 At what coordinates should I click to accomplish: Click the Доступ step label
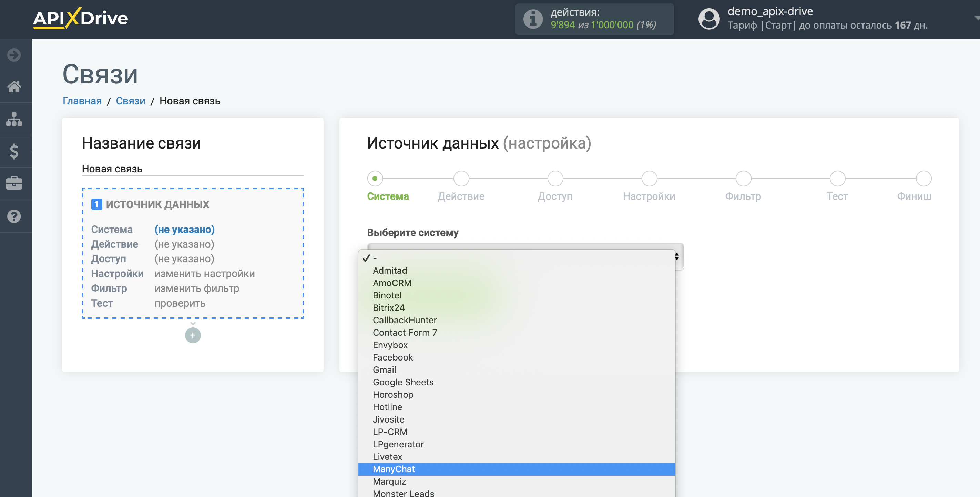point(555,196)
